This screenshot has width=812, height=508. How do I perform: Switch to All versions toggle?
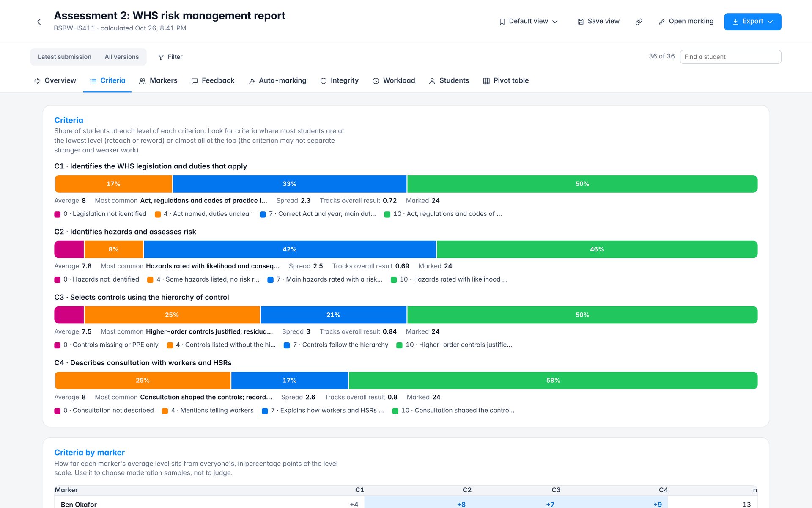point(122,57)
